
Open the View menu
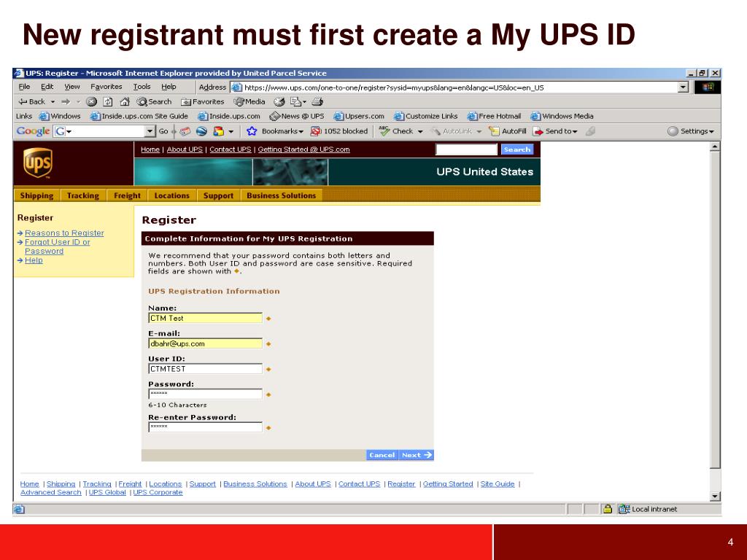pos(72,87)
